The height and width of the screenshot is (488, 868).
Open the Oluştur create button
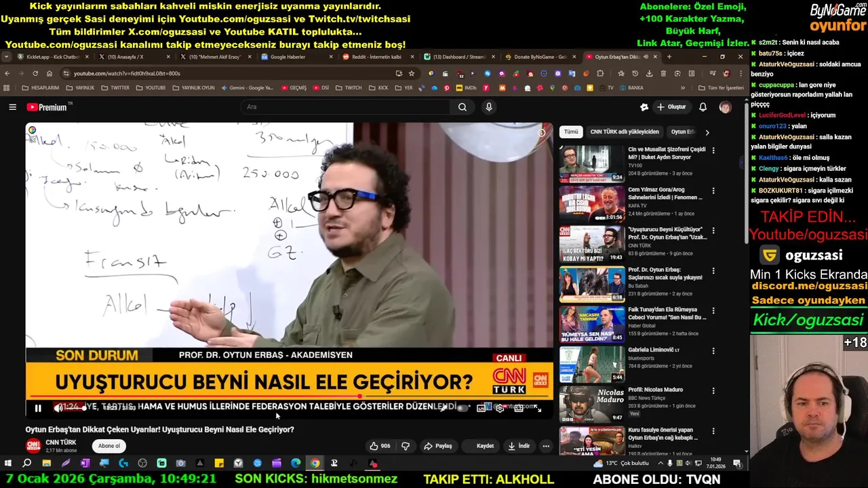tap(671, 107)
